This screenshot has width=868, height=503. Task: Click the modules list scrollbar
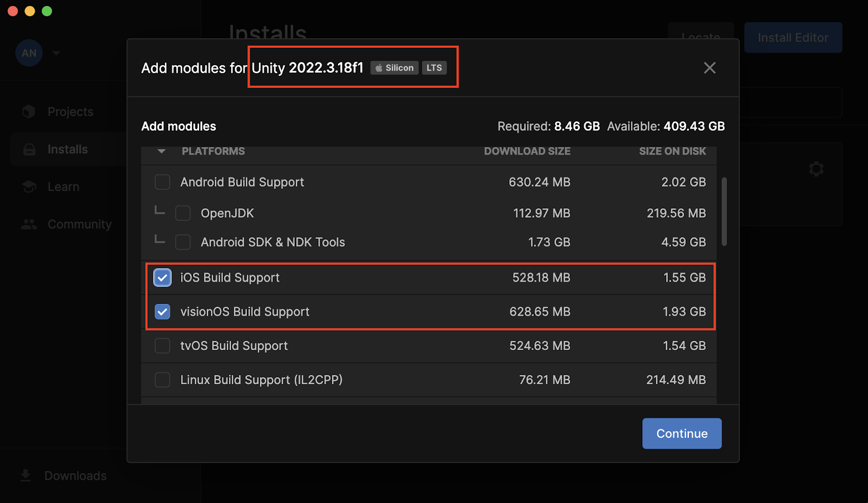pyautogui.click(x=724, y=212)
